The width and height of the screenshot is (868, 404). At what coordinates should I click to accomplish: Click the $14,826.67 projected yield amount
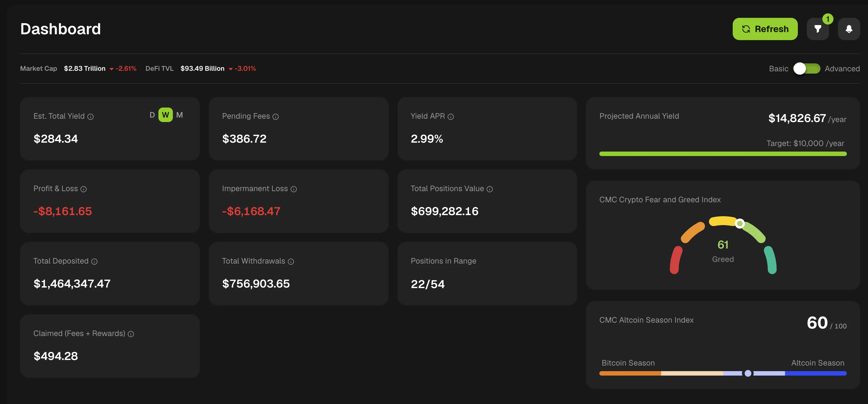(797, 118)
